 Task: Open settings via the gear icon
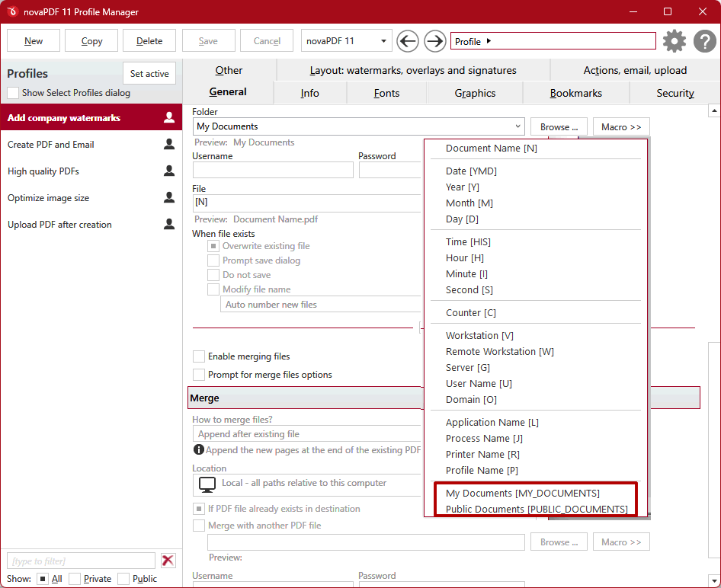point(675,41)
